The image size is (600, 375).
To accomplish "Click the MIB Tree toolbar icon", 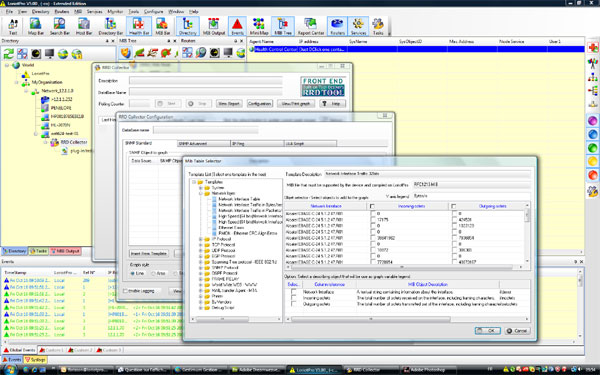I will 283,26.
